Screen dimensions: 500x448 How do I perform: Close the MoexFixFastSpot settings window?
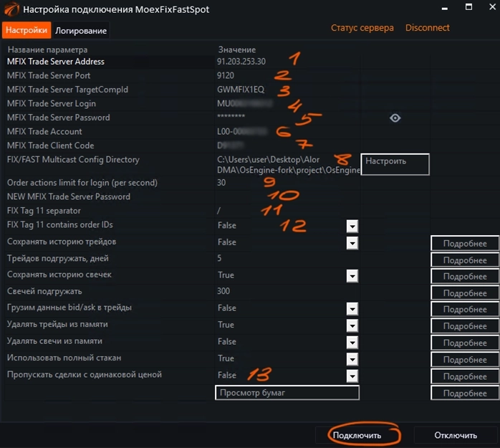[492, 7]
